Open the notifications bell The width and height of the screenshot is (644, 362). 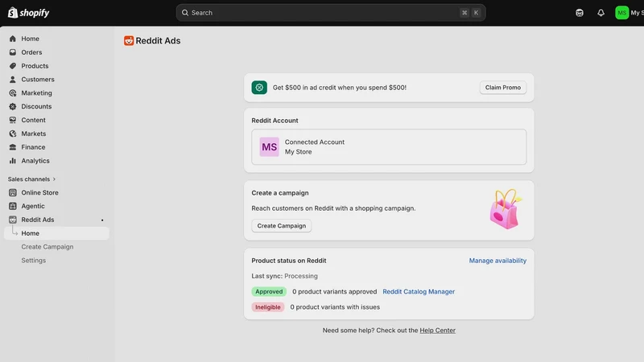tap(601, 13)
